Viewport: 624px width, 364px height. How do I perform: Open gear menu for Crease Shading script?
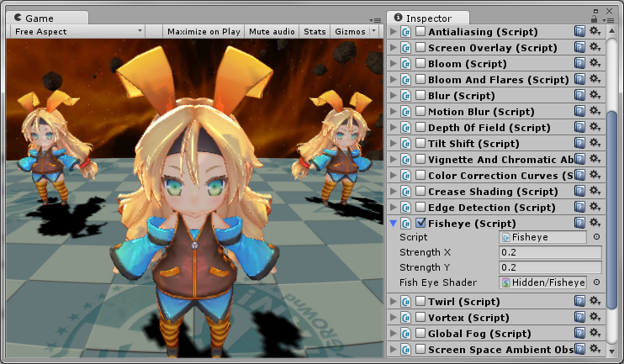point(595,191)
